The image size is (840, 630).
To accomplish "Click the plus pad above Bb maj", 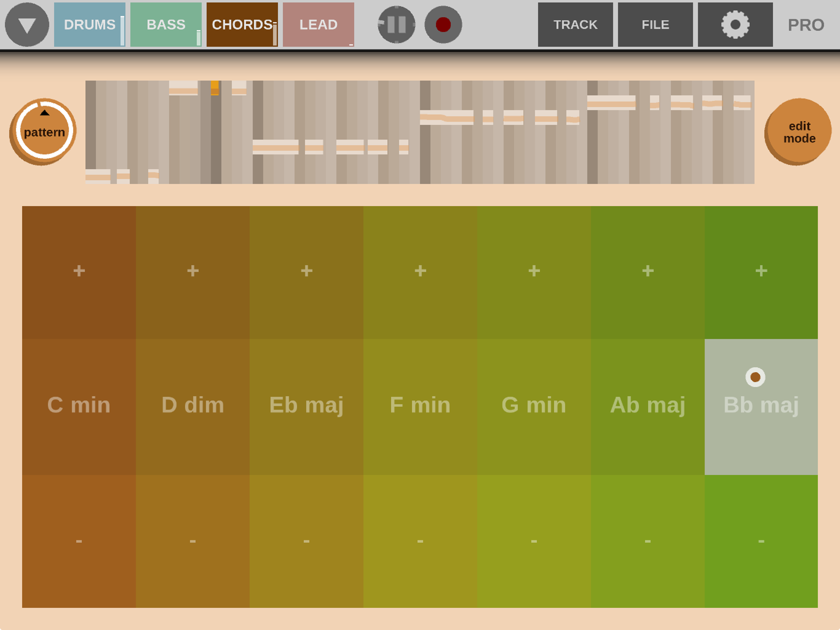I will (761, 273).
